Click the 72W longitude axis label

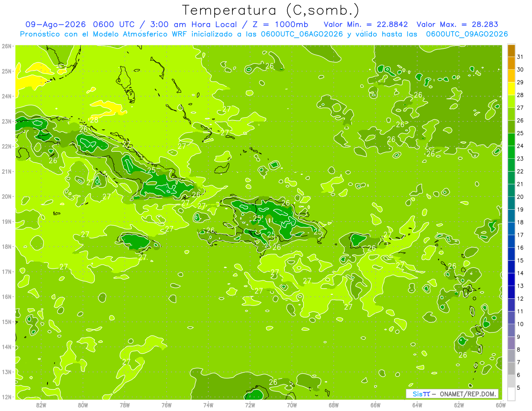tap(250, 405)
